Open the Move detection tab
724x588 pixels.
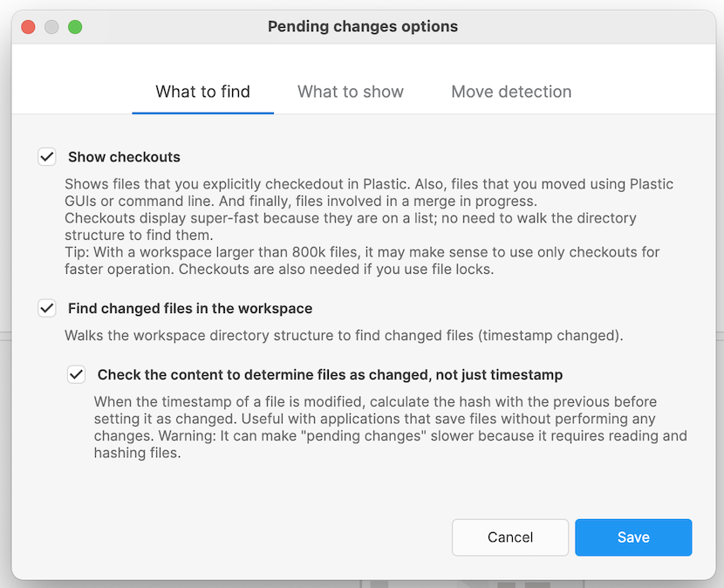pos(511,92)
